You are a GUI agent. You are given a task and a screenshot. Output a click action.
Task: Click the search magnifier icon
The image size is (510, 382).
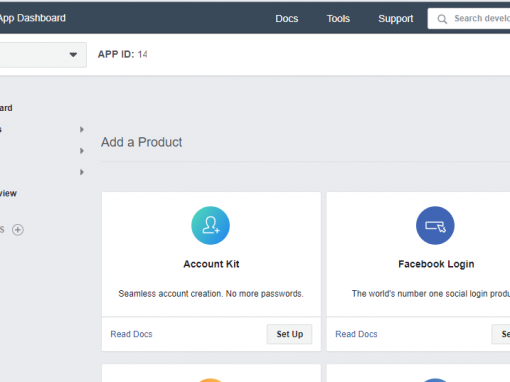(x=442, y=19)
